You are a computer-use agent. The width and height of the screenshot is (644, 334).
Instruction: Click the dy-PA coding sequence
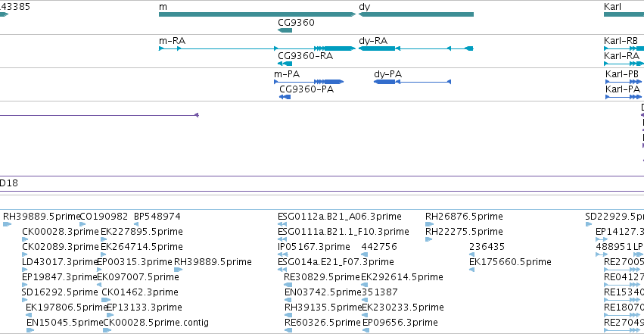pyautogui.click(x=412, y=82)
